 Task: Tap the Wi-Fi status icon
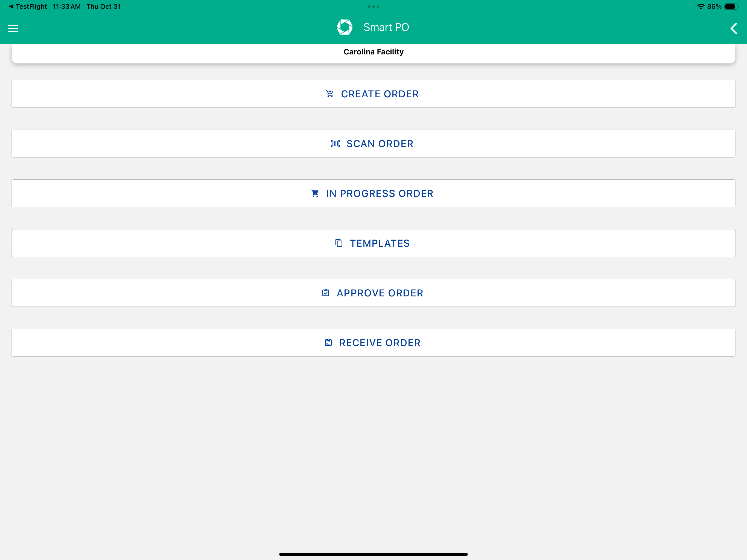(x=701, y=6)
